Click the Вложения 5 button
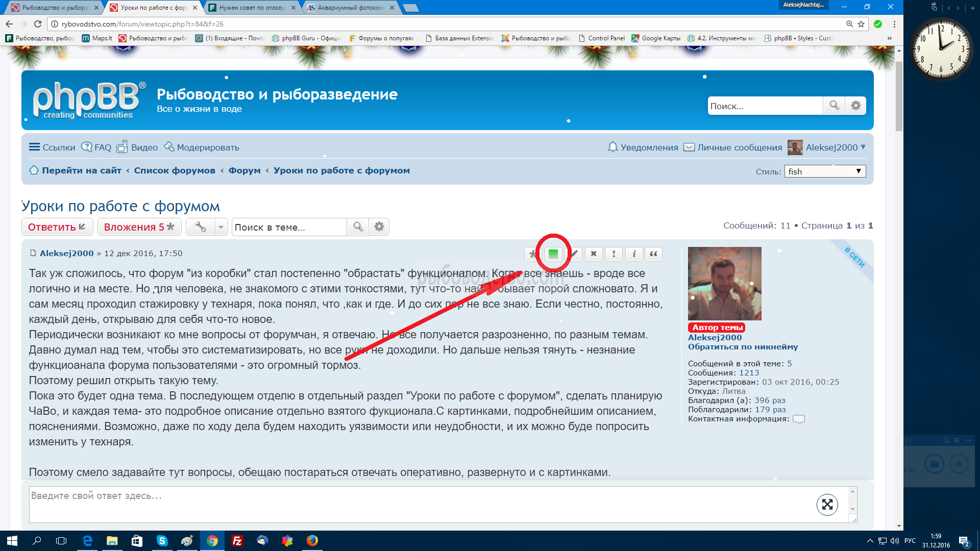Image resolution: width=980 pixels, height=551 pixels. [x=139, y=227]
